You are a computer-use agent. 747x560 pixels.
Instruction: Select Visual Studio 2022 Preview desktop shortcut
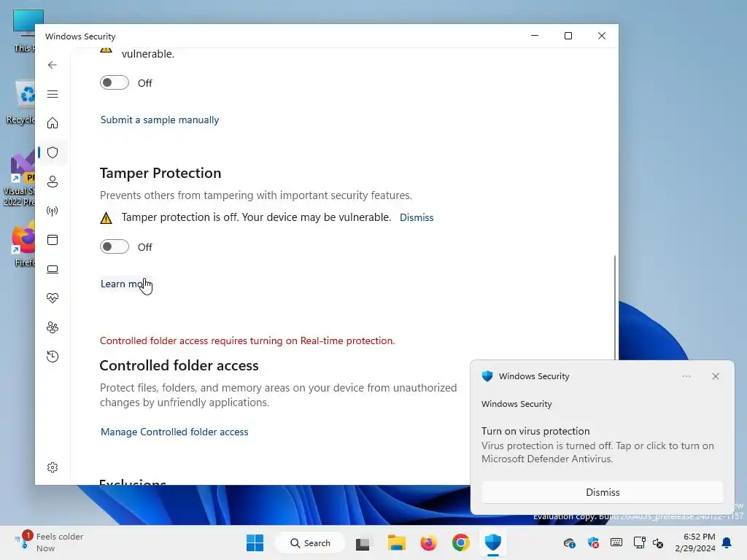20,179
